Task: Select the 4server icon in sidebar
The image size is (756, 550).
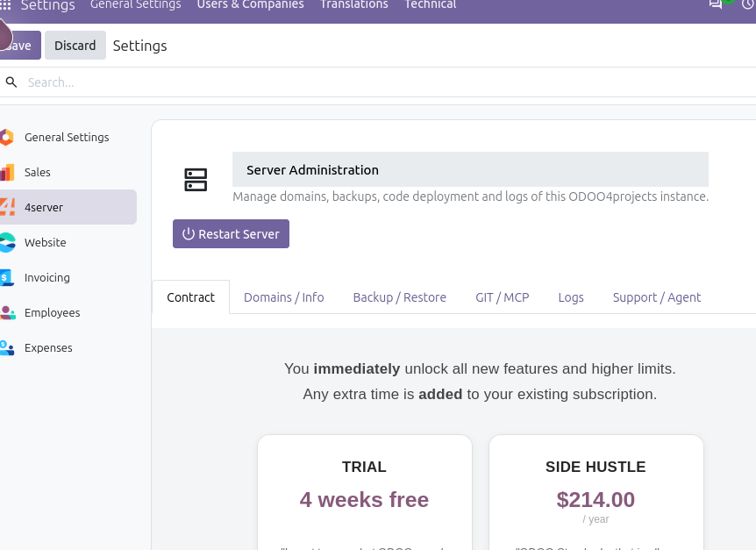Action: pos(7,207)
